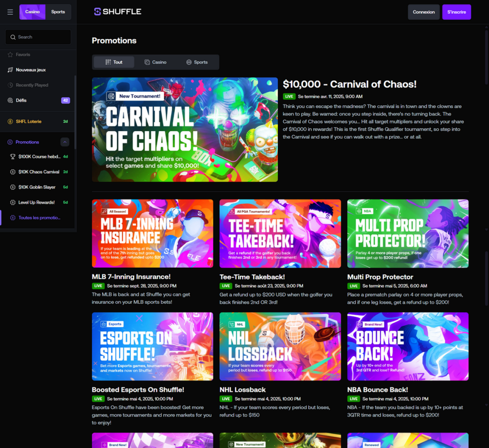Click the icon beside Level Up Rewards!
This screenshot has height=448, width=489.
pos(13,202)
